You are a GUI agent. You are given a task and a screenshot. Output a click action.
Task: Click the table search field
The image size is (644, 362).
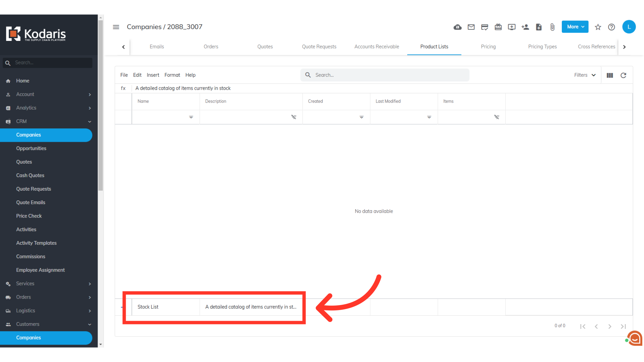click(389, 75)
